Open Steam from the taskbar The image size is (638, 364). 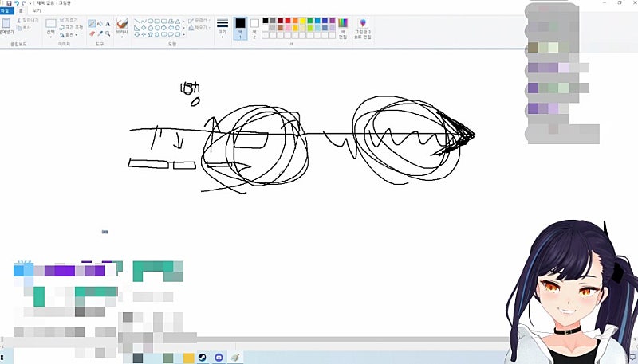[x=202, y=358]
